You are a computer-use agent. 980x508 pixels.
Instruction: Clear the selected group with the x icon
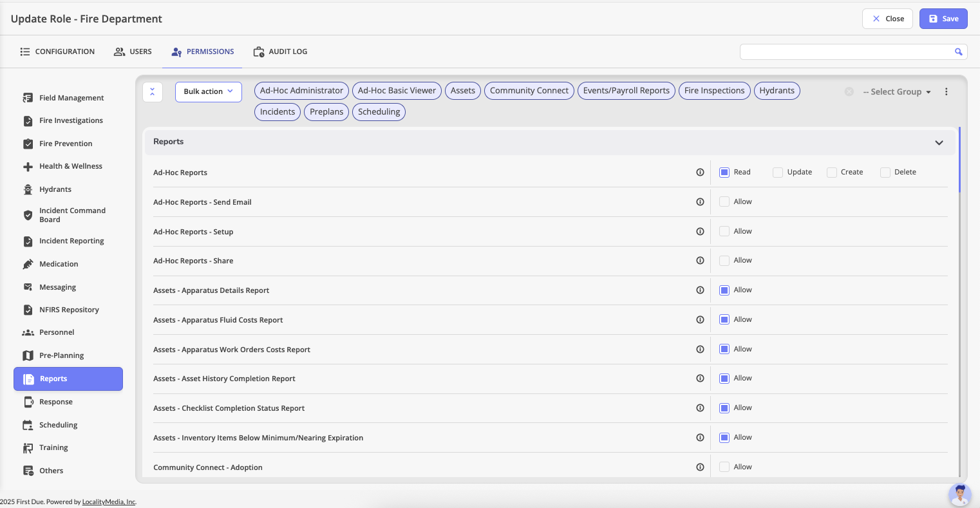tap(849, 91)
